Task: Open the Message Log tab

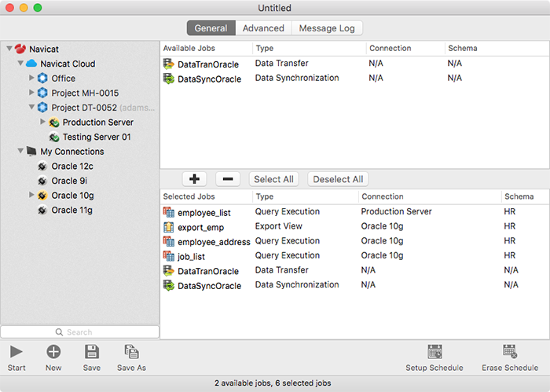Action: [x=327, y=28]
